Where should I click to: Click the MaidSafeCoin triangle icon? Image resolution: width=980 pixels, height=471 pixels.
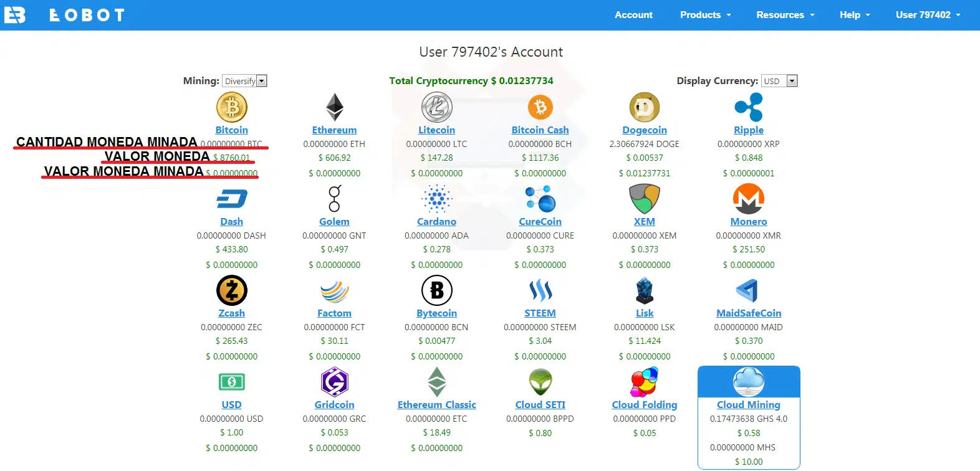pos(747,290)
